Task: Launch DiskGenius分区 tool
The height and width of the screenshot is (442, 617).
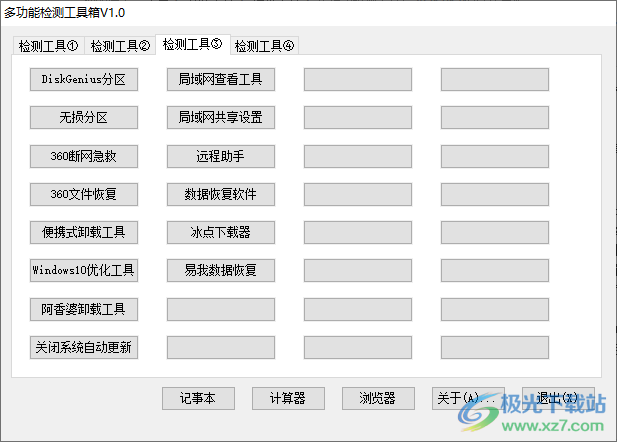Action: [x=84, y=80]
